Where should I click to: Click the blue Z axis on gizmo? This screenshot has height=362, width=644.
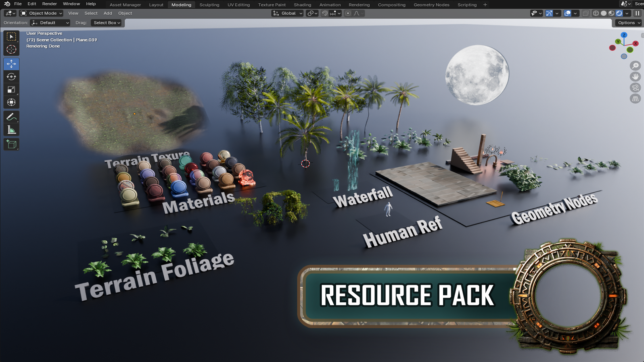pyautogui.click(x=624, y=35)
